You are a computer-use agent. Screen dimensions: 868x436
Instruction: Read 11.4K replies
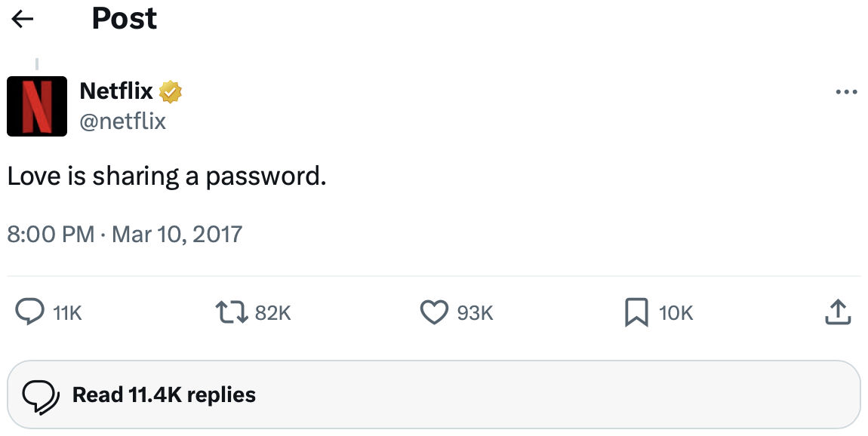[x=162, y=394]
